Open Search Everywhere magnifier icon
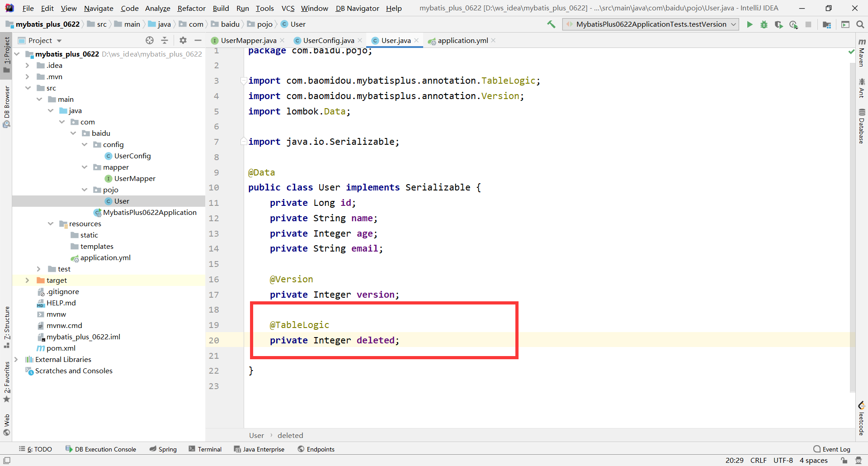This screenshot has height=466, width=868. point(860,24)
